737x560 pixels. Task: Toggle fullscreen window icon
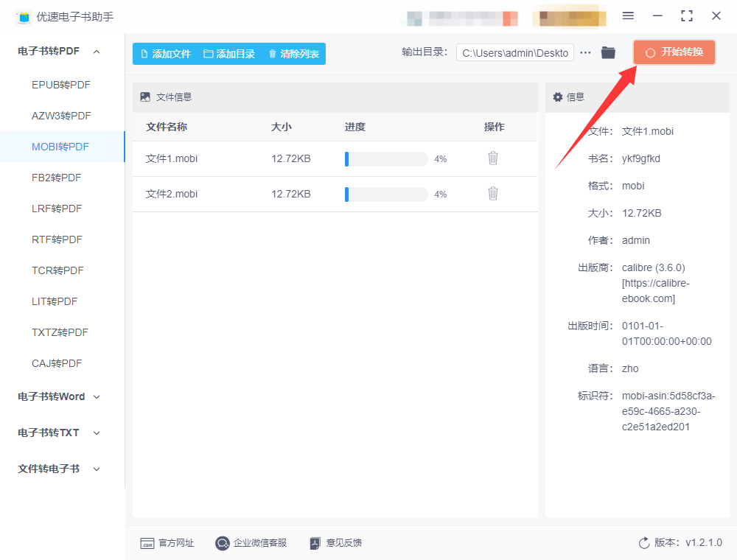pyautogui.click(x=687, y=16)
